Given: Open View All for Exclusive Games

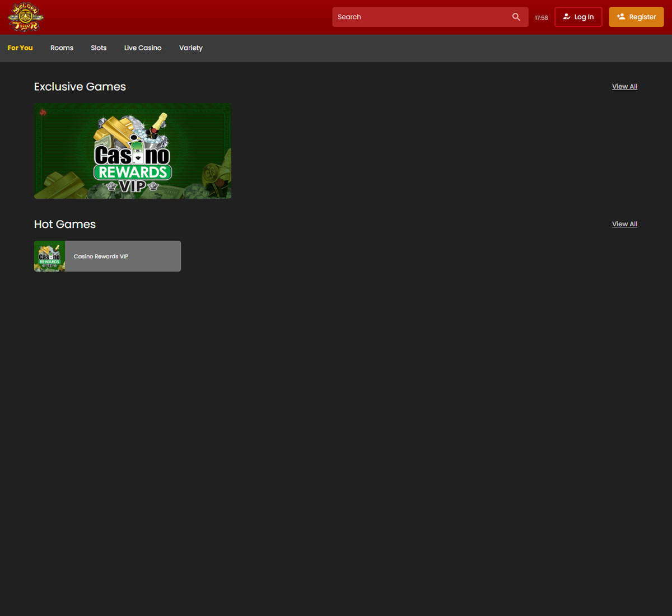Looking at the screenshot, I should tap(624, 86).
